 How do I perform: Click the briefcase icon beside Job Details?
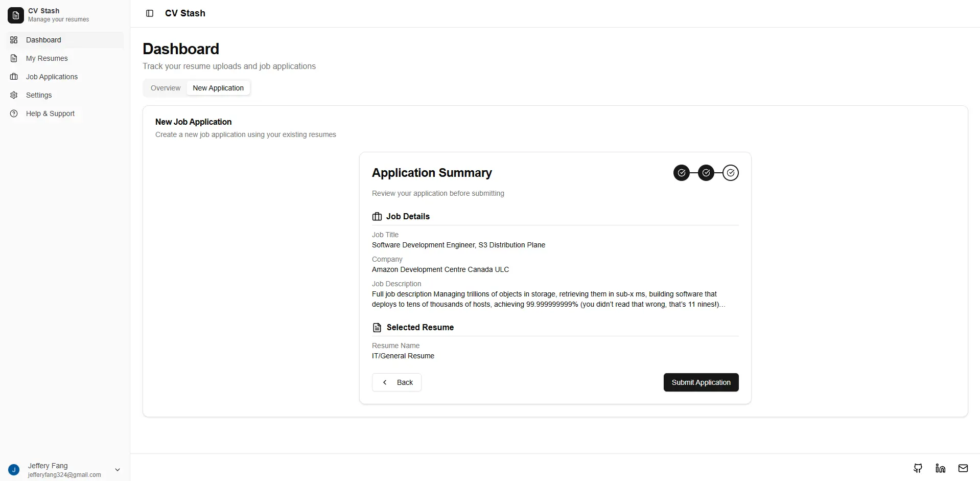pyautogui.click(x=377, y=217)
